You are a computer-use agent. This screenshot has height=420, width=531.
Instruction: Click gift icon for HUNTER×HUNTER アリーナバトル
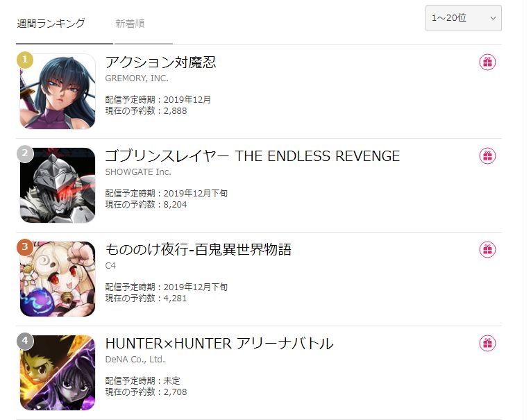click(x=487, y=343)
